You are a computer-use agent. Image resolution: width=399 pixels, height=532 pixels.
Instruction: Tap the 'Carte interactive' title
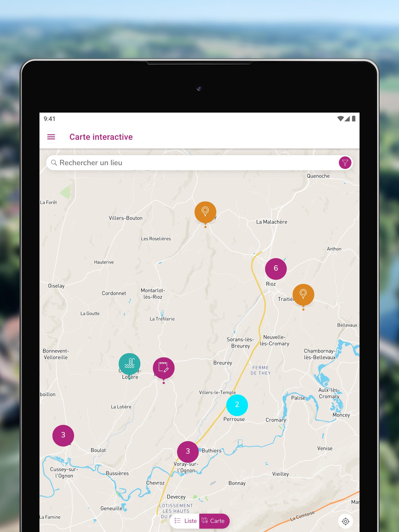coord(101,137)
